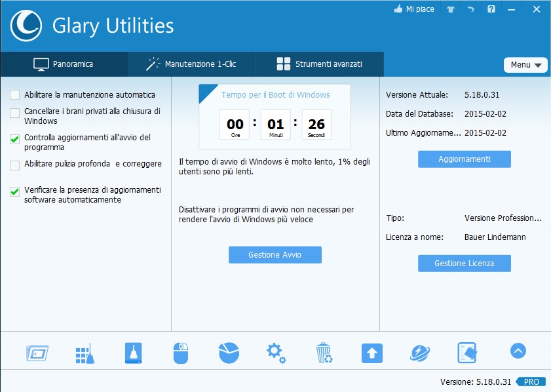Screen dimensions: 551x392
Task: Open the Disk Cleaner screen icon in bottom toolbar
Action: (37, 353)
